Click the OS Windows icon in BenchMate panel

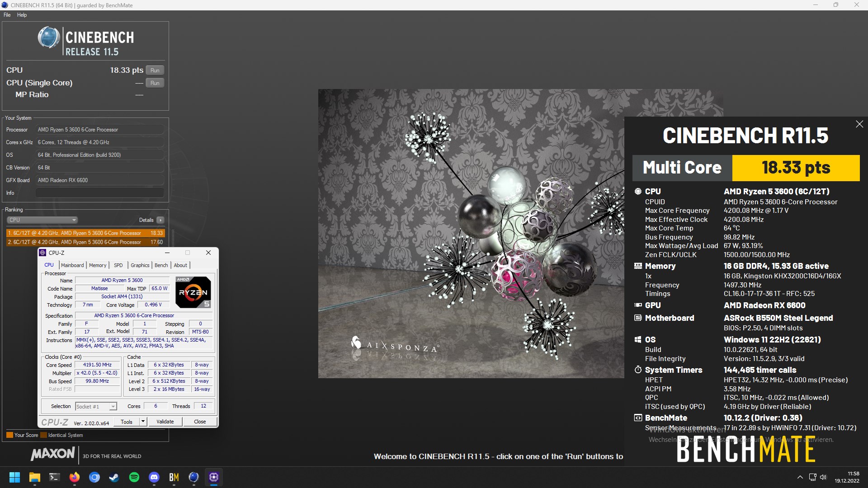638,340
